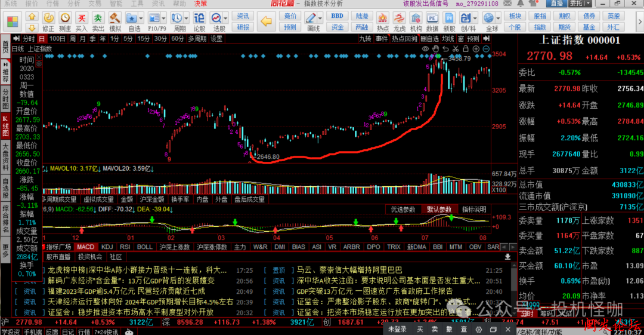The image size is (644, 335).
Task: Toggle the eye visibility icon on chart
Action: point(426,48)
